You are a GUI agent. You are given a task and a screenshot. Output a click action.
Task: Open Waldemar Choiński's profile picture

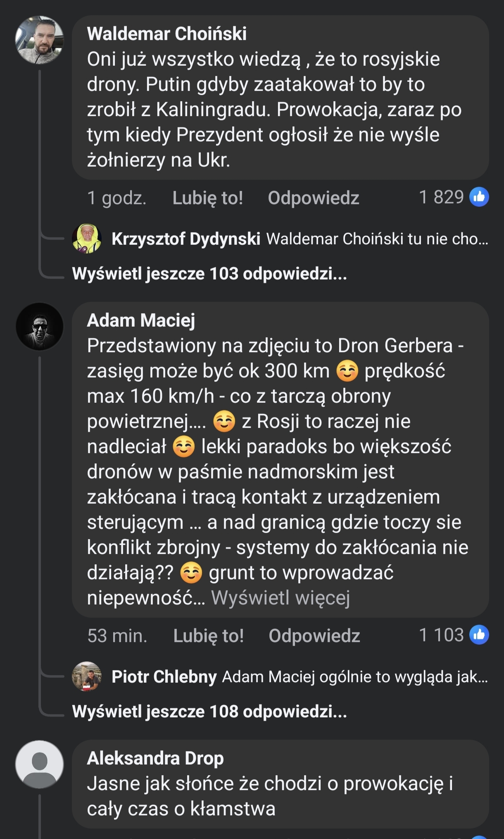[39, 40]
